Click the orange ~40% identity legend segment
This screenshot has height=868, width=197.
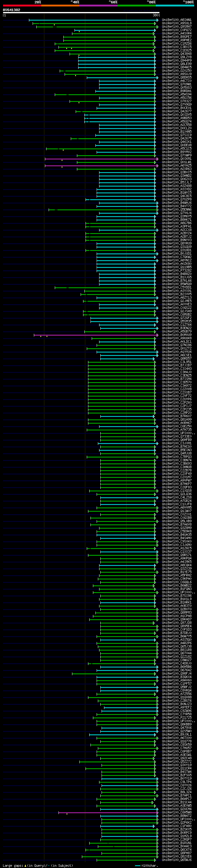tap(60, 6)
